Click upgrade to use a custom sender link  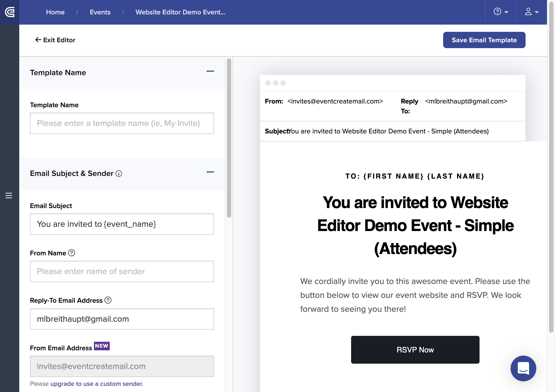(97, 384)
